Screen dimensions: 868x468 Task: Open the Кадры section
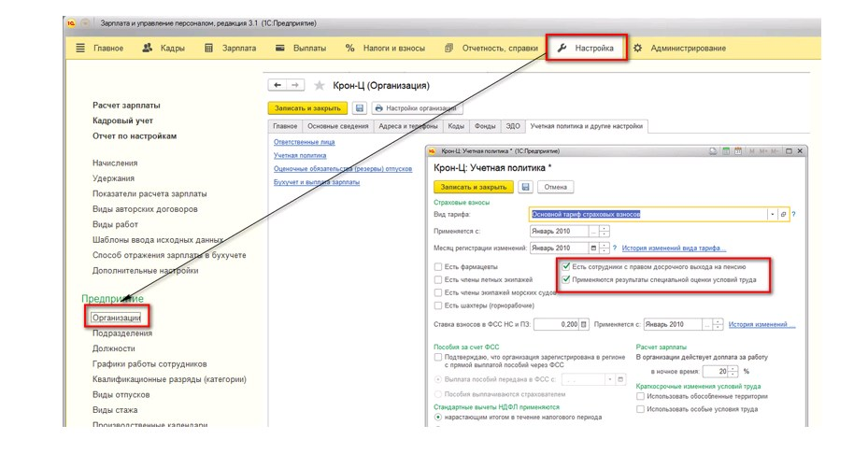click(164, 49)
